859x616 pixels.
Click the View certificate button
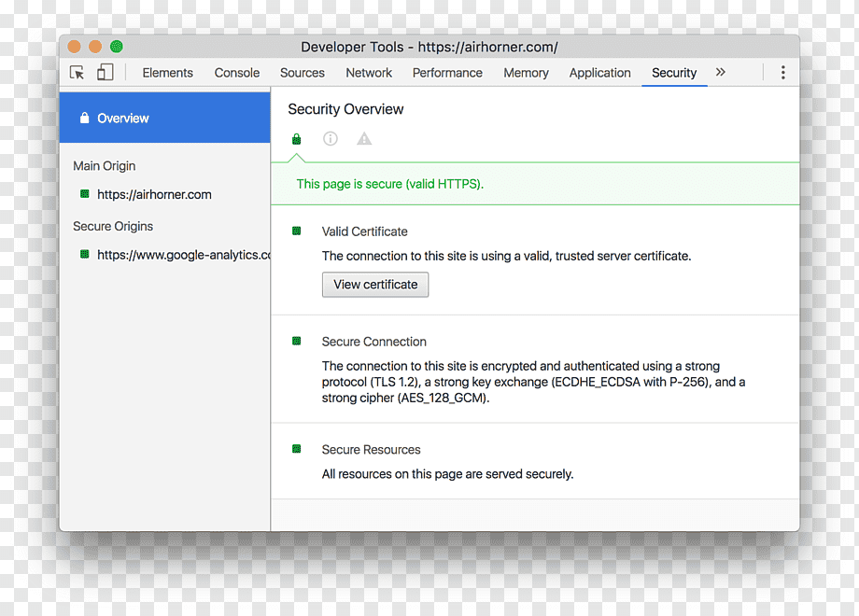pyautogui.click(x=375, y=285)
